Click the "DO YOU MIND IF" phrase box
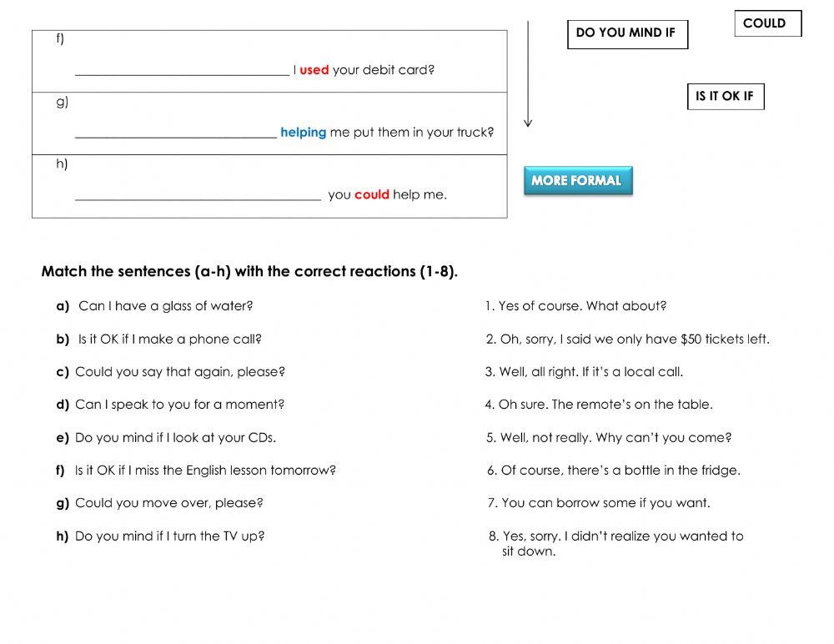The width and height of the screenshot is (834, 644). (x=627, y=34)
